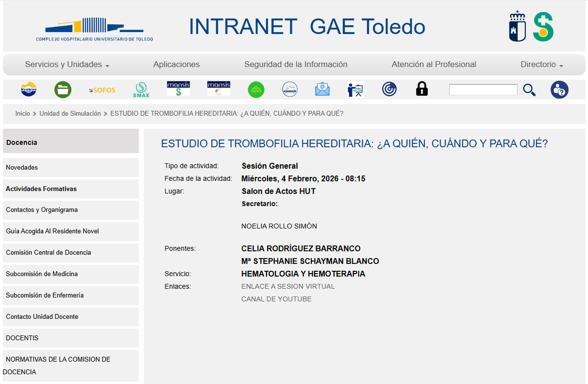
Task: Open the Aplicaciones menu item
Action: pos(176,64)
